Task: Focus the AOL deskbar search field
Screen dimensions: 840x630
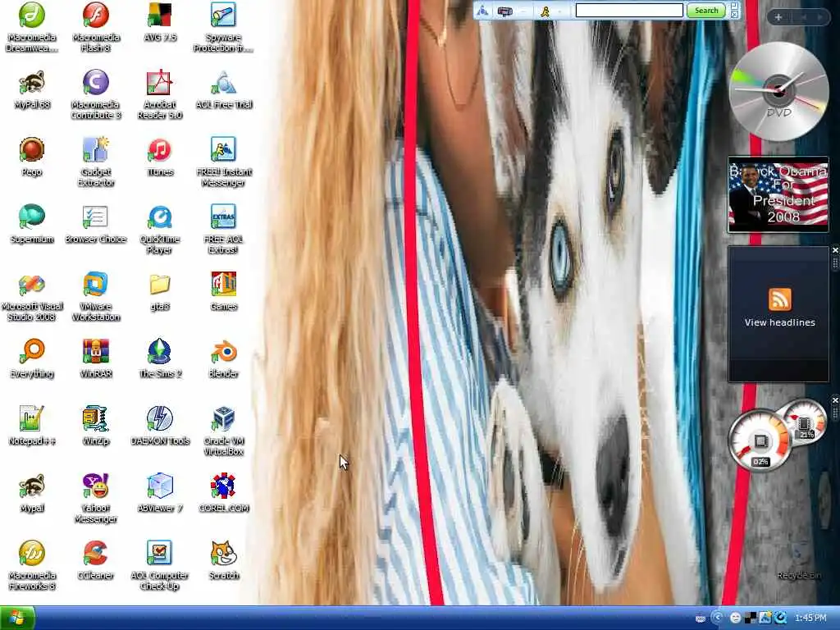Action: pos(629,10)
